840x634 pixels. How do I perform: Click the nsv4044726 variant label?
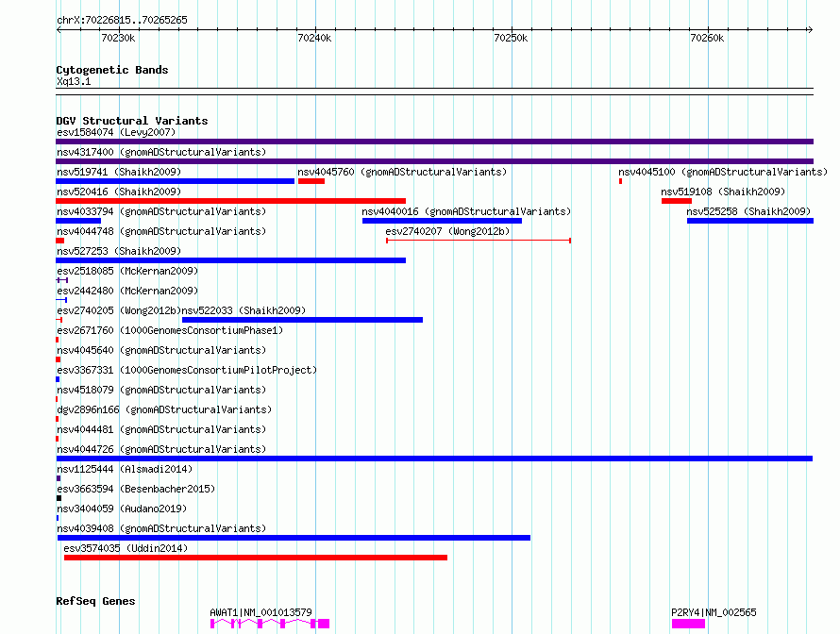click(x=161, y=449)
